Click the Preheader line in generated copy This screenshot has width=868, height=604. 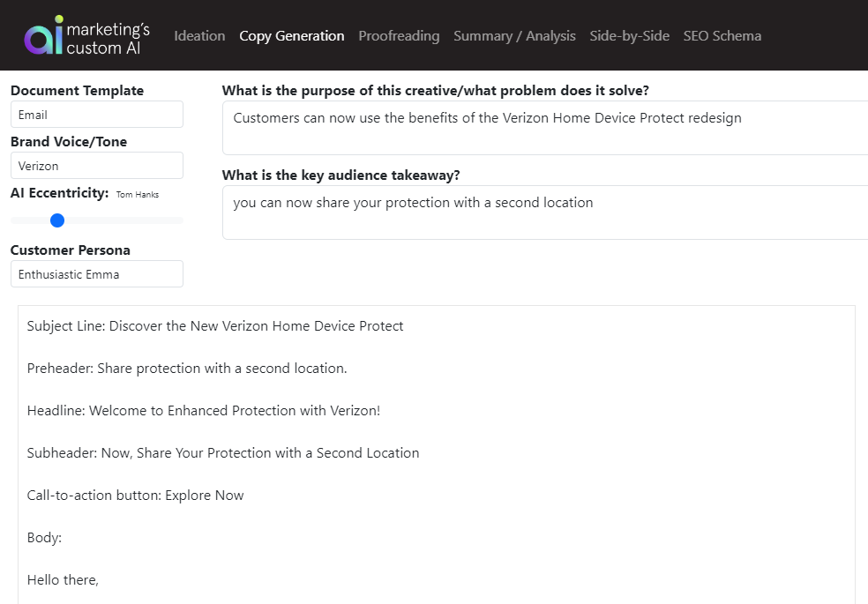pyautogui.click(x=186, y=368)
